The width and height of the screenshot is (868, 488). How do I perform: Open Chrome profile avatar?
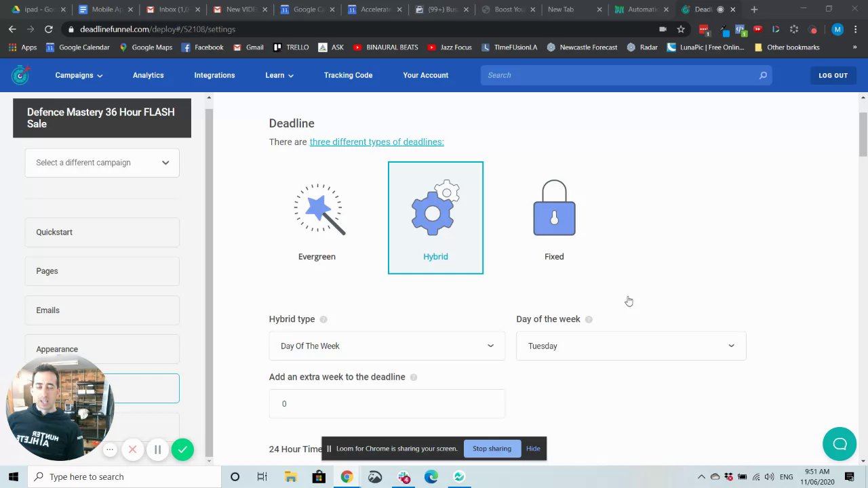[837, 29]
